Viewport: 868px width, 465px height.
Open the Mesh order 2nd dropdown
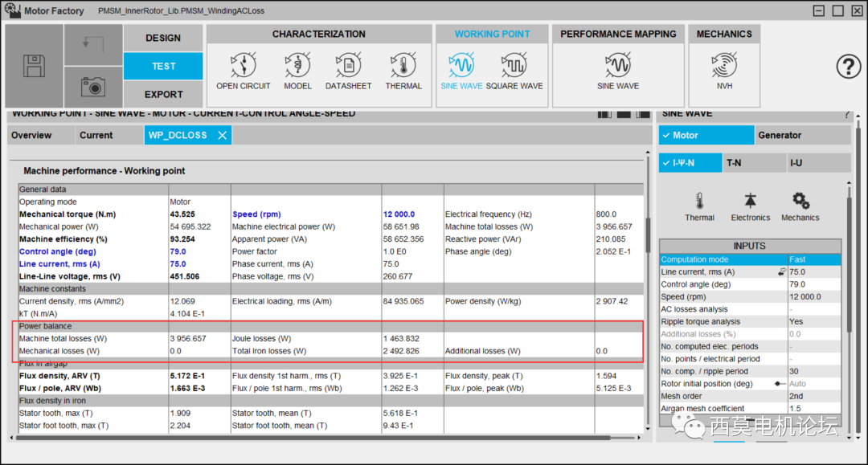[x=813, y=396]
